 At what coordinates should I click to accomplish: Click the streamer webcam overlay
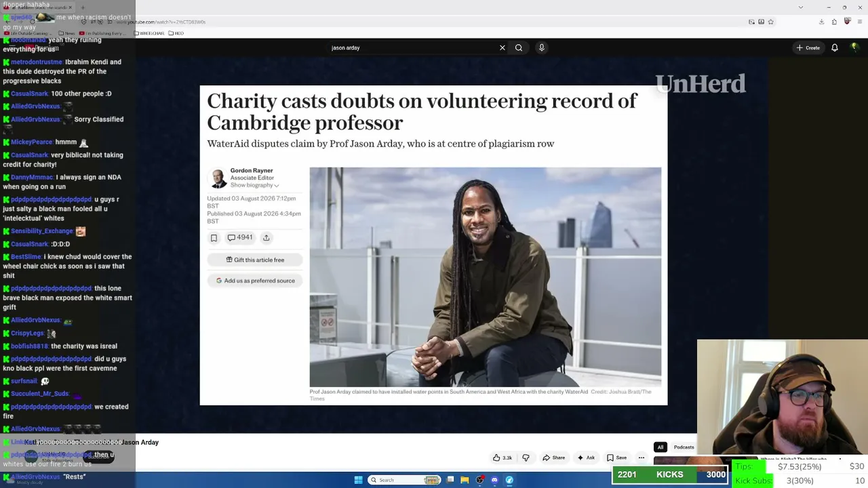coord(783,398)
